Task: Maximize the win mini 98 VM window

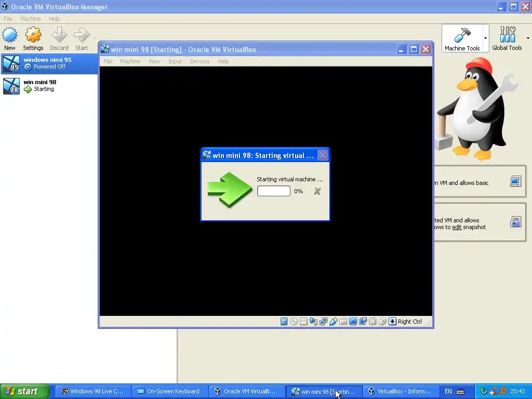Action: [414, 49]
